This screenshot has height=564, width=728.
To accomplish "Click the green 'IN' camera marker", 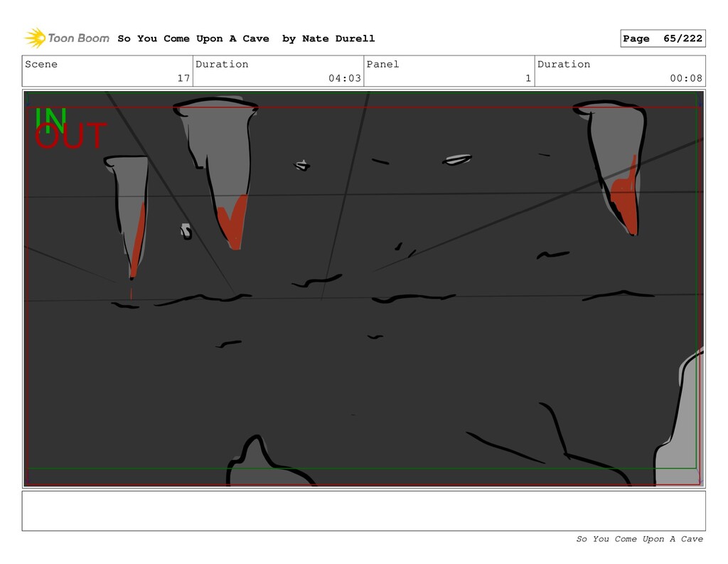I will click(50, 119).
